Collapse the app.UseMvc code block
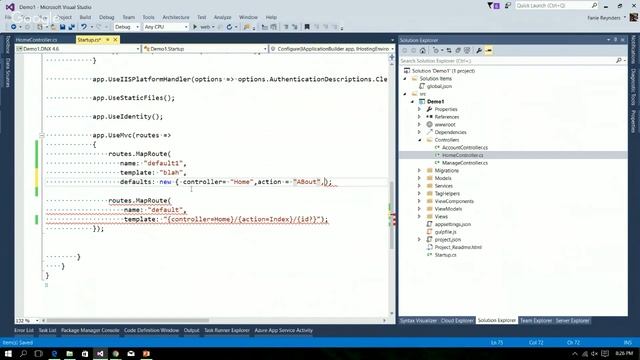This screenshot has width=640, height=360. click(42, 135)
